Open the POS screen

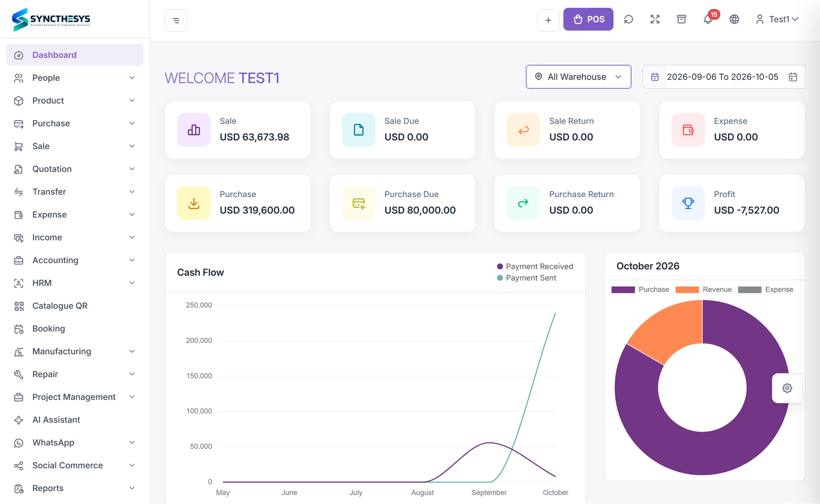click(588, 19)
